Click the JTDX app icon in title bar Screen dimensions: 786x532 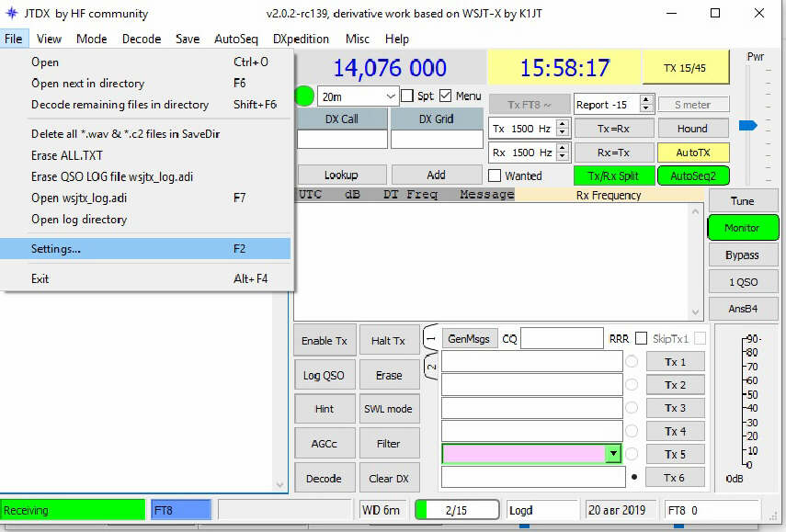click(x=12, y=13)
